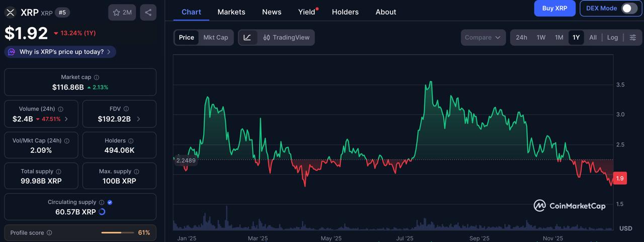Open the Vol/Mkt Cap (24h) info icon
The image size is (644, 242).
coord(67,141)
